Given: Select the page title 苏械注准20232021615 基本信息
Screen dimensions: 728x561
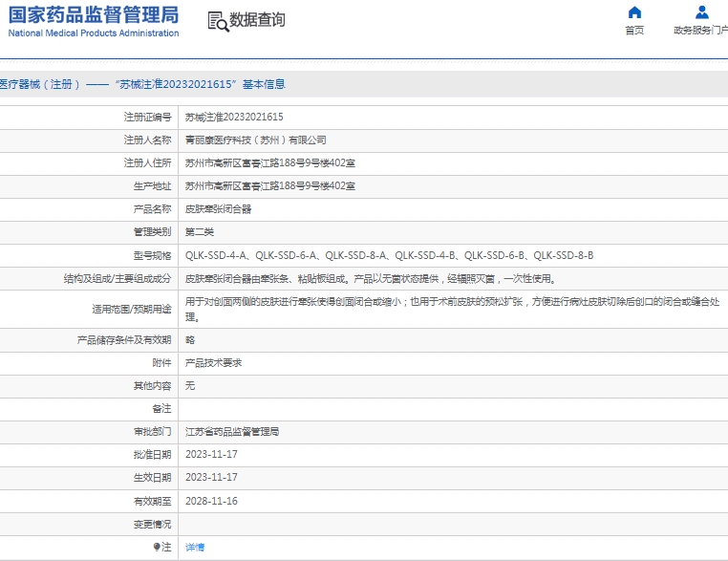Looking at the screenshot, I should pyautogui.click(x=142, y=84).
